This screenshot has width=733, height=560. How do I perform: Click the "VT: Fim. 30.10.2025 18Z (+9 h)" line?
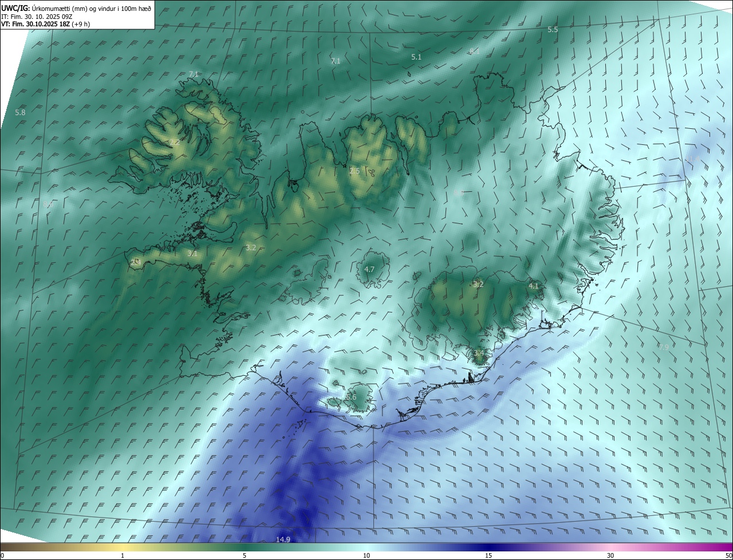click(x=46, y=24)
